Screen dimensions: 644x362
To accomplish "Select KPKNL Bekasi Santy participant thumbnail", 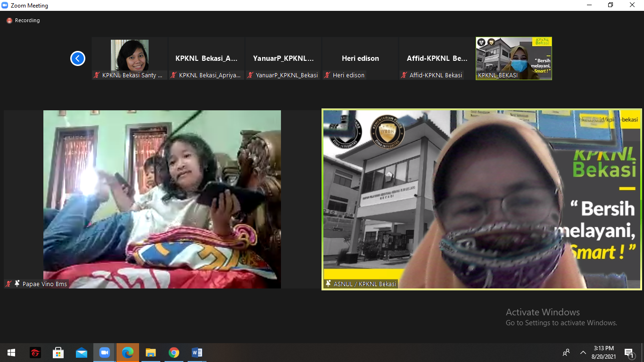I will (130, 58).
